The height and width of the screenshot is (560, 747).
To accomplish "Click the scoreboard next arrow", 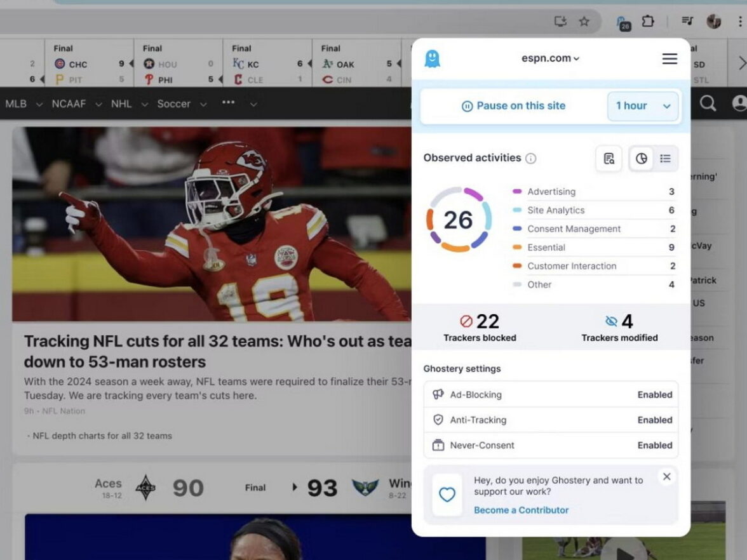I will 741,63.
